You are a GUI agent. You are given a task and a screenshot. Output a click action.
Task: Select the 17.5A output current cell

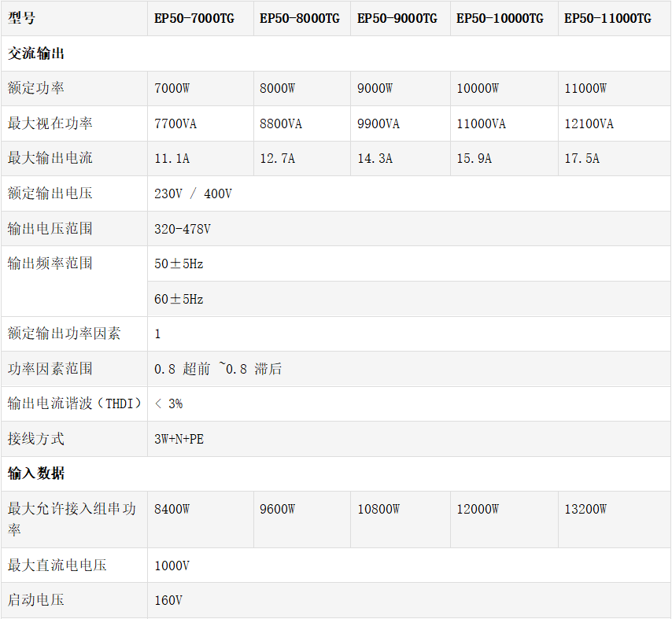tap(582, 159)
